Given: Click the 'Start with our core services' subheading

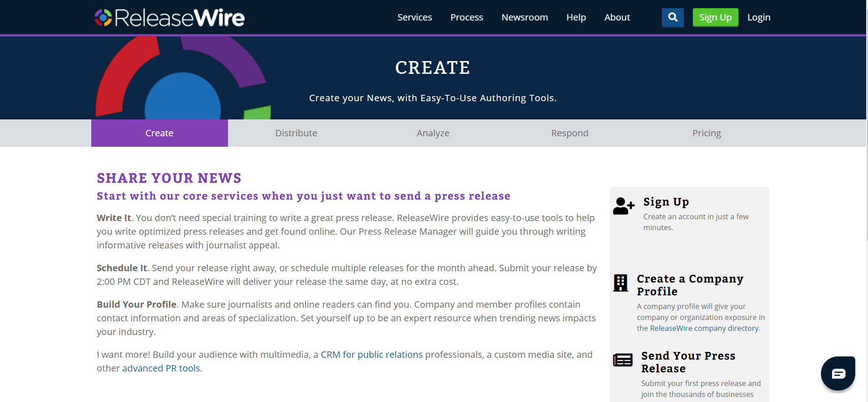Looking at the screenshot, I should [303, 196].
